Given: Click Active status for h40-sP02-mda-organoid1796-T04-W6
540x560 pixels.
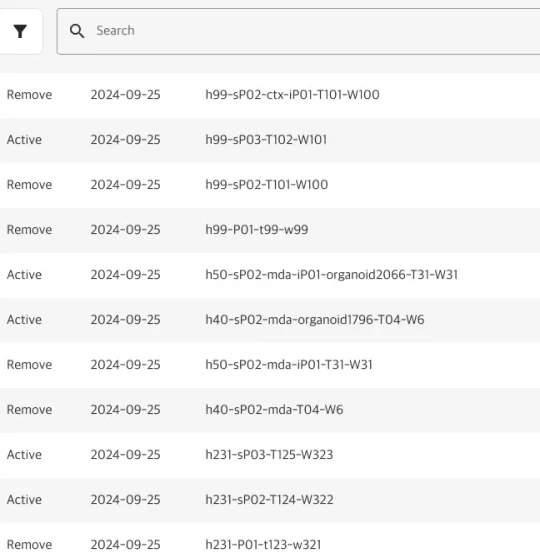Looking at the screenshot, I should click(x=24, y=320).
